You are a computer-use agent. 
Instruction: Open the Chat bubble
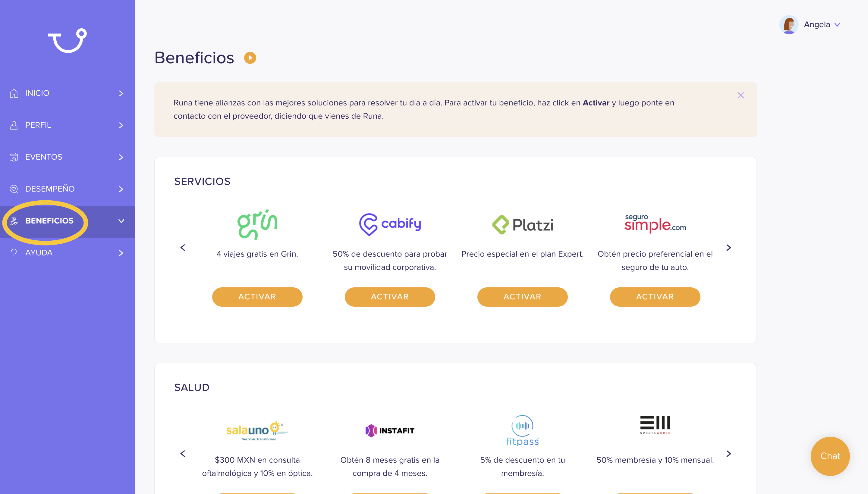point(830,456)
